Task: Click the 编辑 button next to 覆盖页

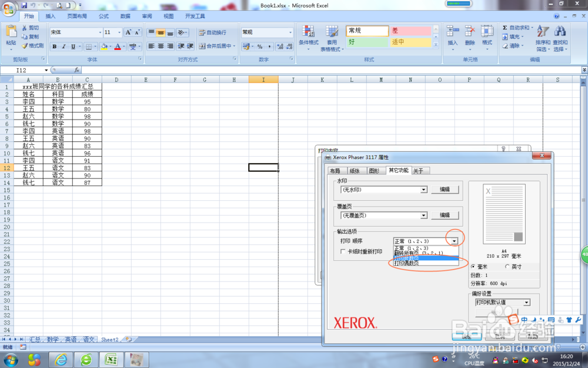Action: click(445, 215)
